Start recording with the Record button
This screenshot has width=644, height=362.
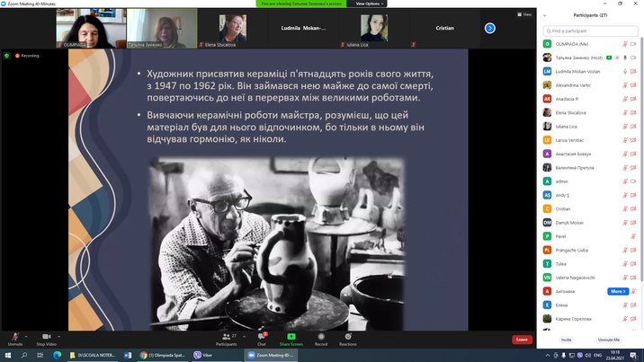coord(321,338)
